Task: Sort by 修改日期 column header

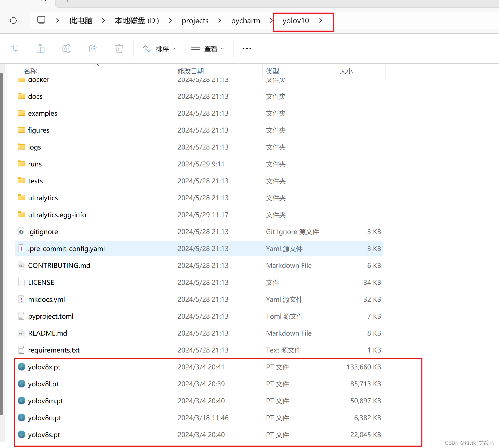Action: [x=191, y=71]
